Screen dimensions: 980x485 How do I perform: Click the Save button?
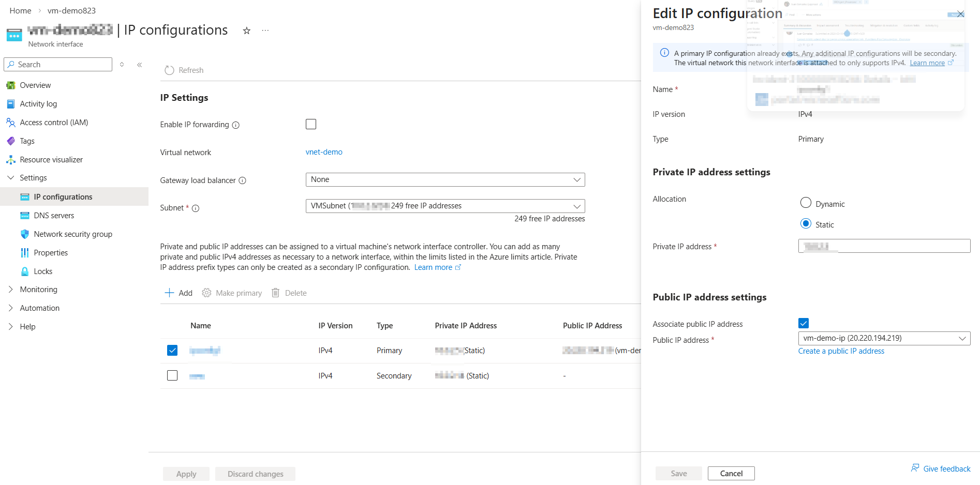[x=679, y=474]
